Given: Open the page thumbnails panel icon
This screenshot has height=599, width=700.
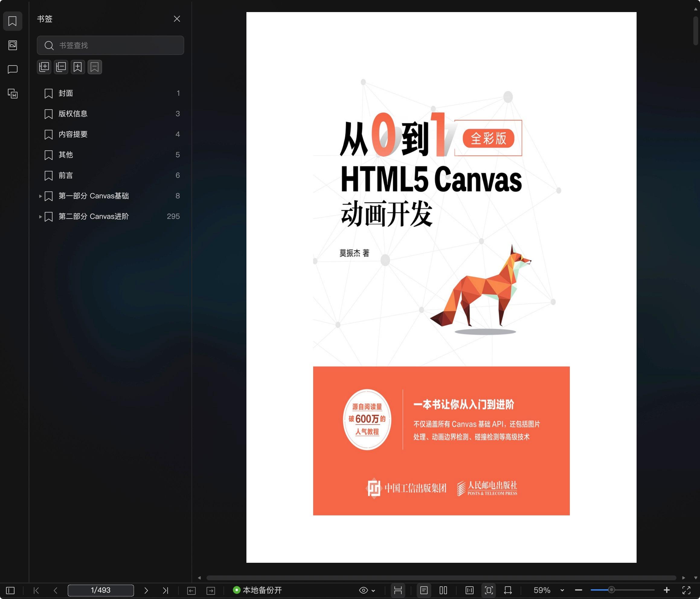Looking at the screenshot, I should pyautogui.click(x=12, y=45).
